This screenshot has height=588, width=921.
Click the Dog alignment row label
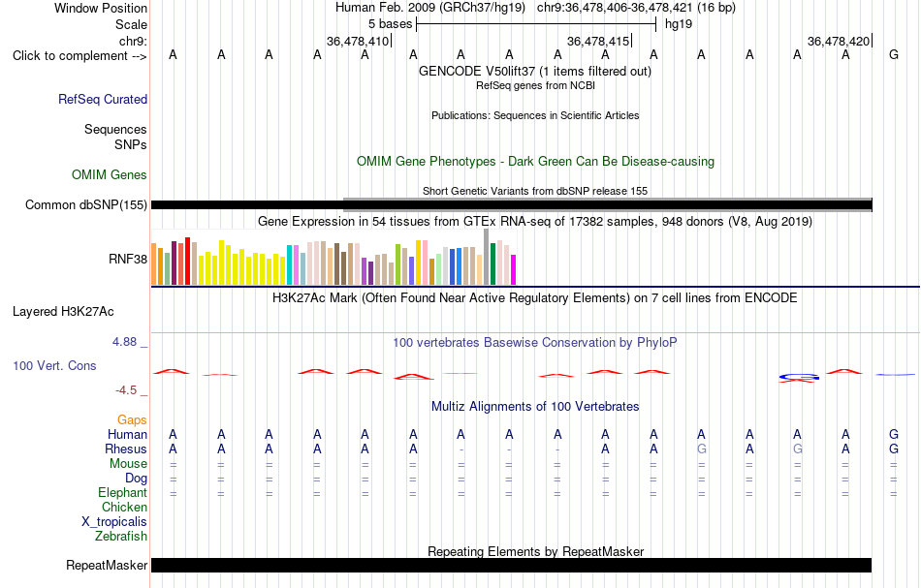click(x=136, y=479)
